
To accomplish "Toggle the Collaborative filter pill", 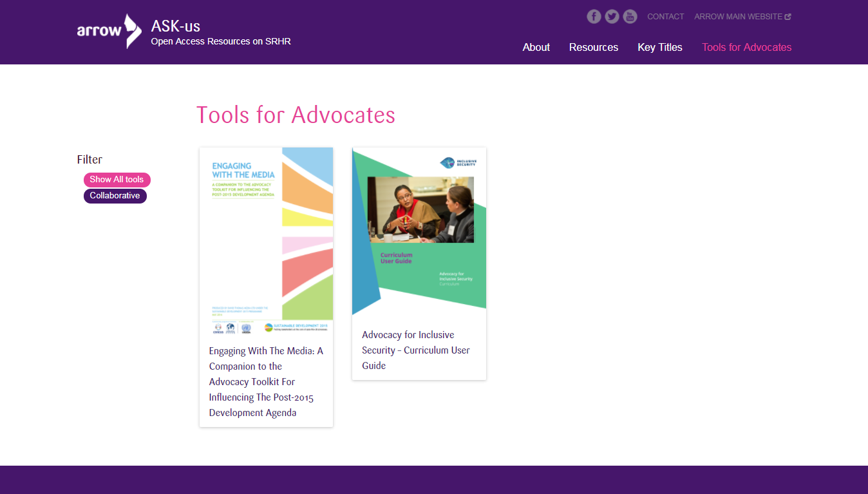I will point(115,196).
